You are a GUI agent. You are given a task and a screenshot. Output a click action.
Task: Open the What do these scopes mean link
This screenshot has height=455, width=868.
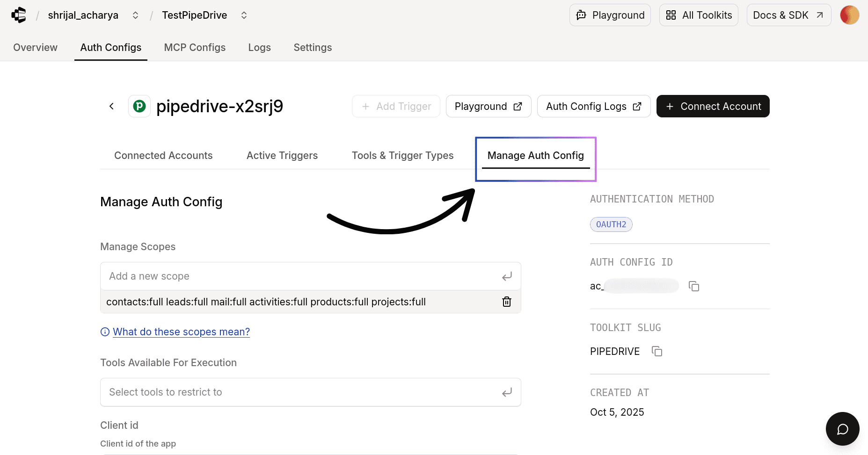coord(181,332)
